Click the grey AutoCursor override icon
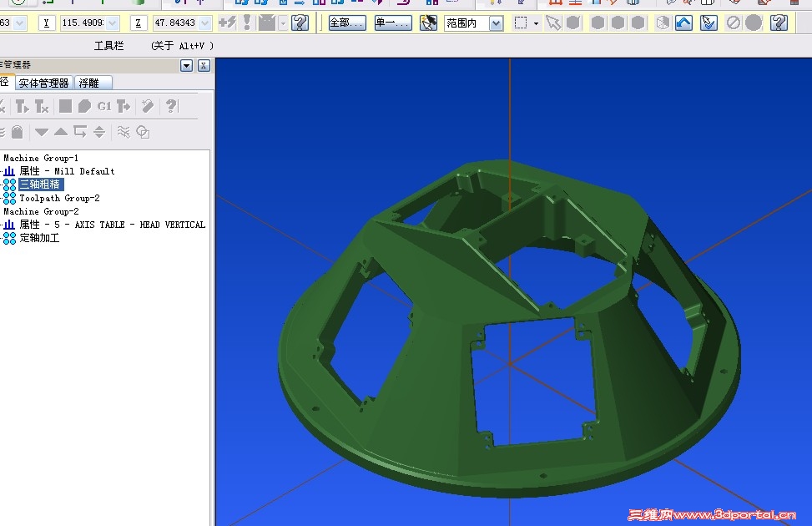Screen dimensions: 812x526 [x=267, y=23]
